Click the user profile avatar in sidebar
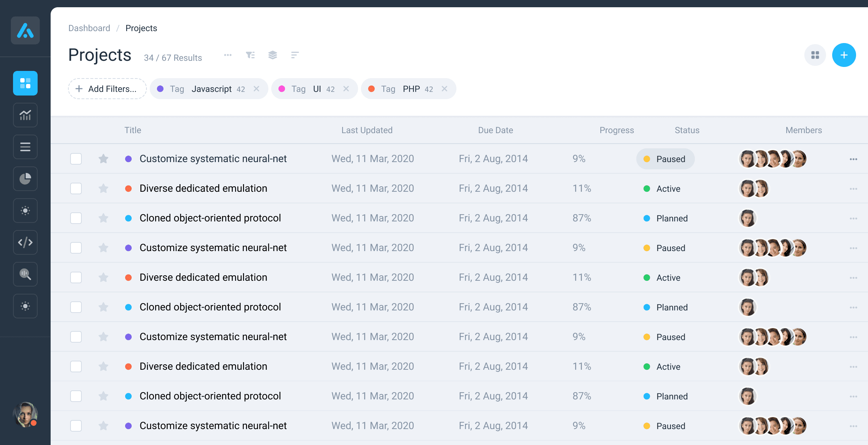868x445 pixels. click(25, 415)
